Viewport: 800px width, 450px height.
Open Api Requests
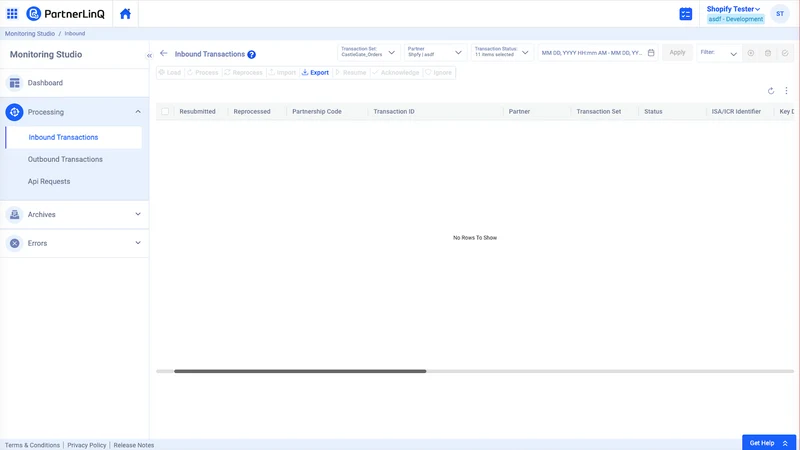tap(49, 181)
